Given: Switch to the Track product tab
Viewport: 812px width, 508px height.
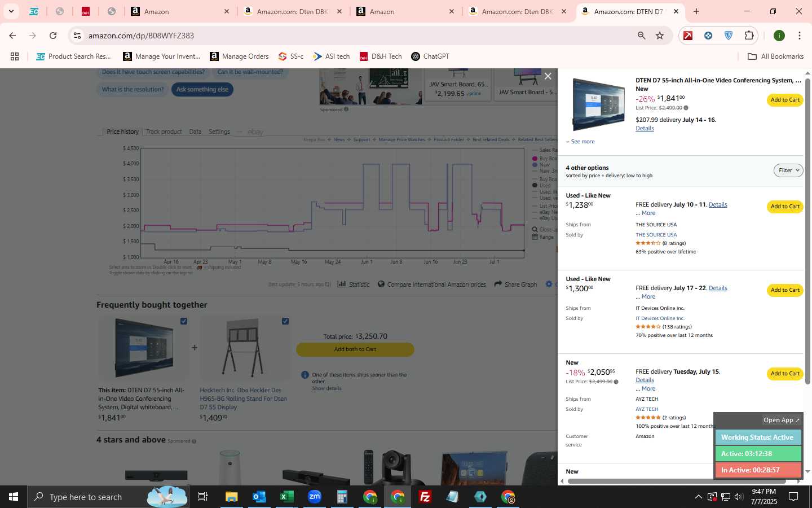Looking at the screenshot, I should pos(164,132).
